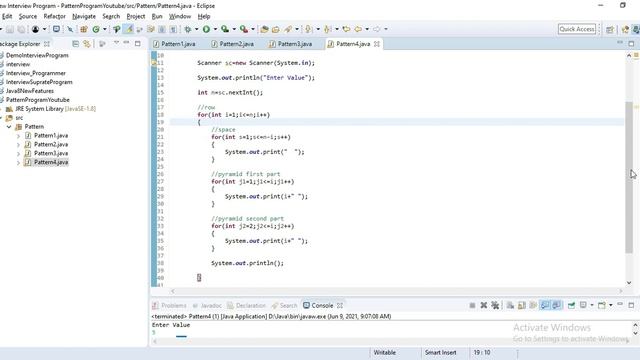
Task: Select the DemoInterviewProgram project
Action: click(x=37, y=55)
